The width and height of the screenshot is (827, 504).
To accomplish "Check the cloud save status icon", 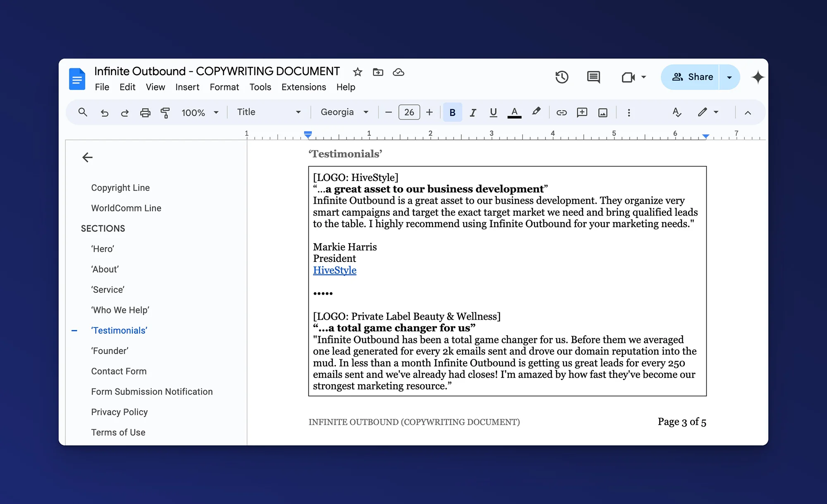I will [x=398, y=72].
